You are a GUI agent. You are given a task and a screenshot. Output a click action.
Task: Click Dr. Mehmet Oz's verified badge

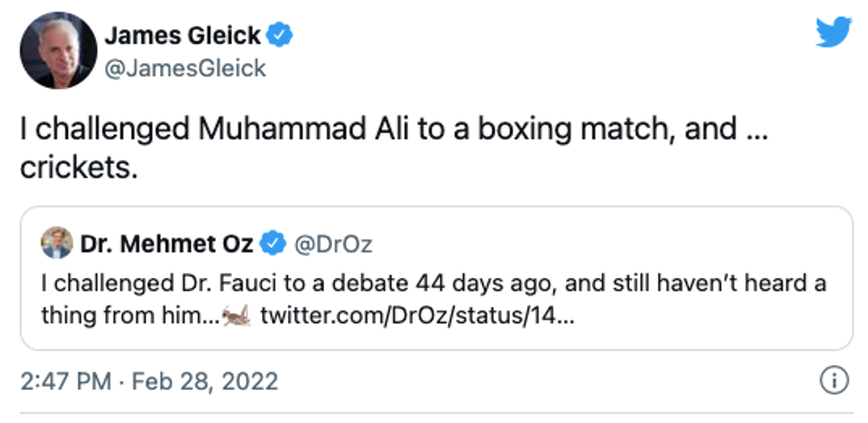pyautogui.click(x=273, y=243)
